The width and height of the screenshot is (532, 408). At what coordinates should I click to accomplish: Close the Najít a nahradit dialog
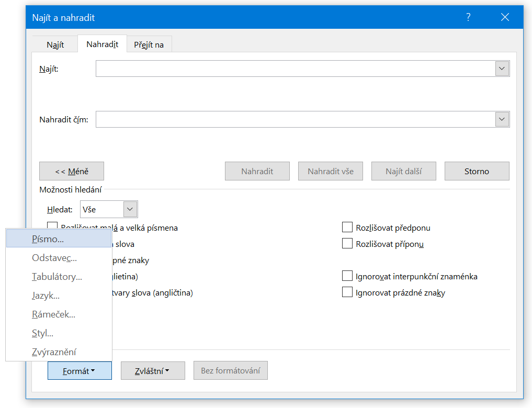point(505,17)
